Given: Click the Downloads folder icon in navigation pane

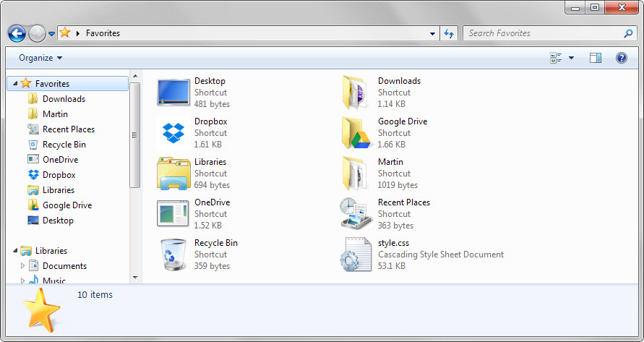Looking at the screenshot, I should click(33, 98).
